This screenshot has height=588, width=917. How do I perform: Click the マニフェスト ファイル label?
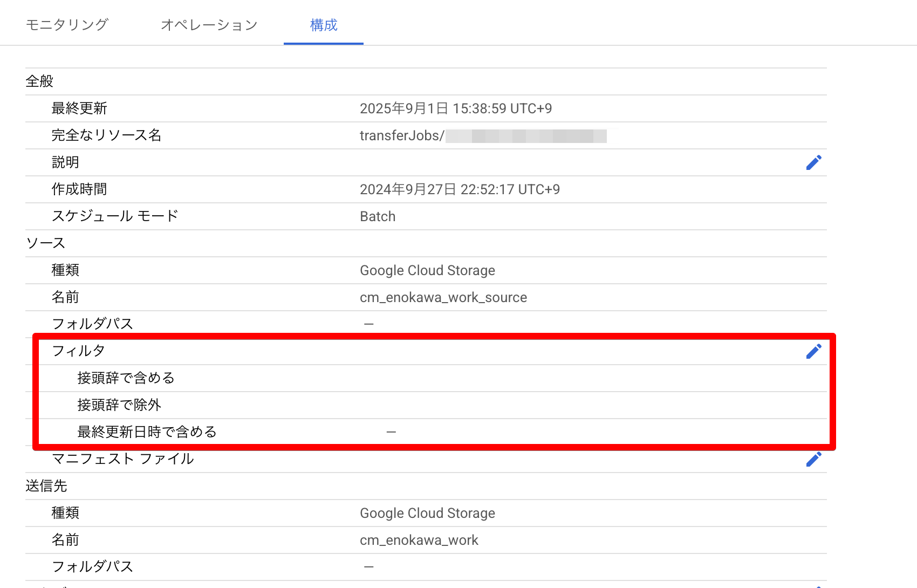coord(123,459)
